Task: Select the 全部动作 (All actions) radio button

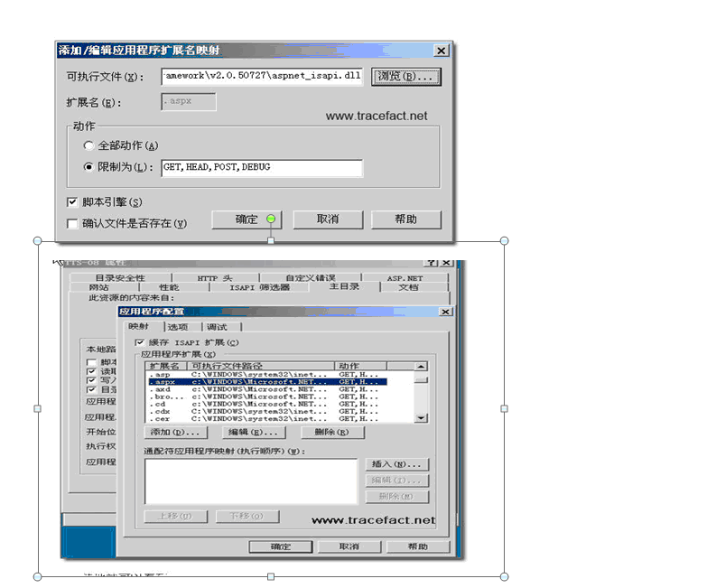Action: [x=88, y=145]
